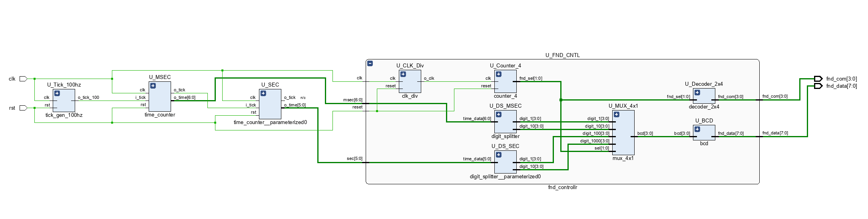Select the rst input port symbol
868x219 pixels.
click(23, 108)
